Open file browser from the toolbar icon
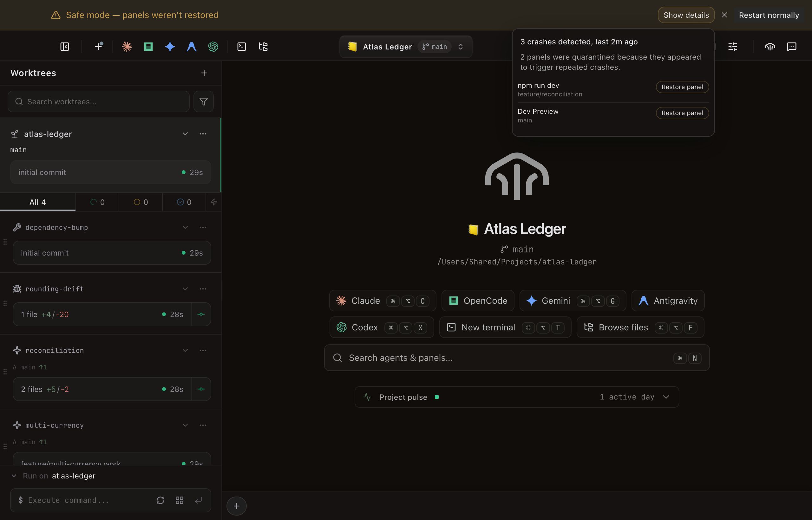Image resolution: width=812 pixels, height=520 pixels. pyautogui.click(x=263, y=47)
